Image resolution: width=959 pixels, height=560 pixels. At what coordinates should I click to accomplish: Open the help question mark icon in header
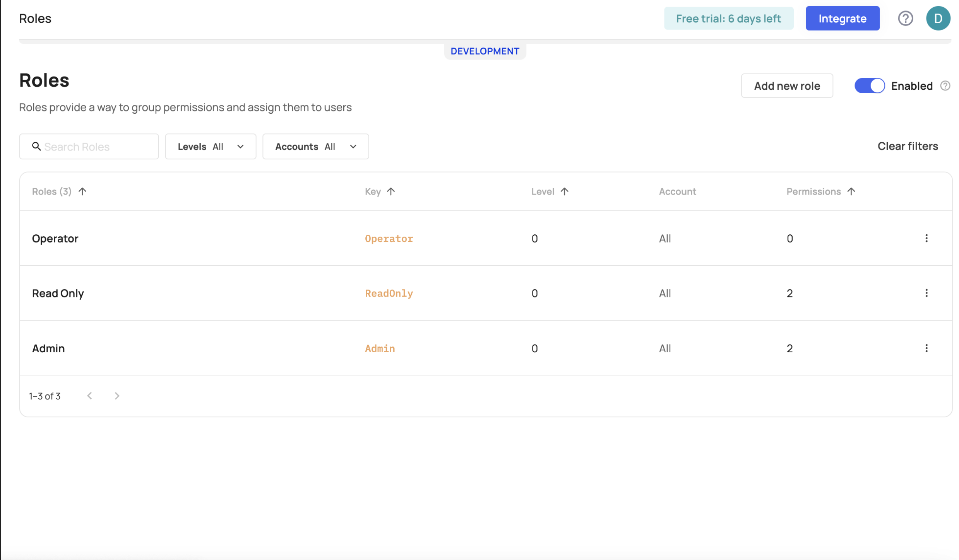[905, 18]
